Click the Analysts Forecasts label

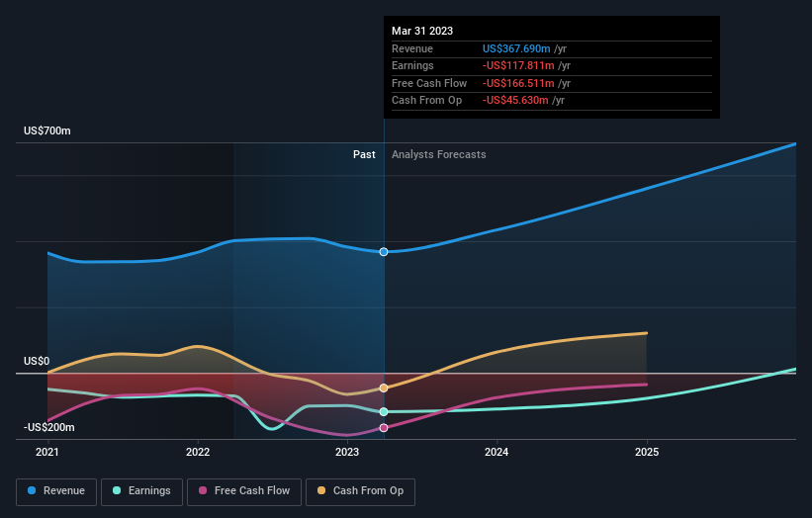click(x=438, y=154)
